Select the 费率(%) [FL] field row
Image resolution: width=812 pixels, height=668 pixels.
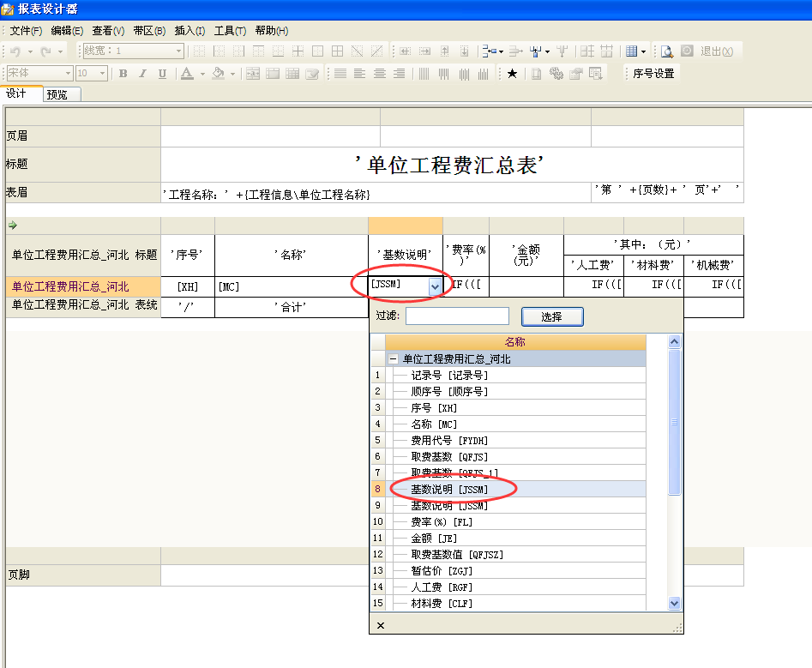pos(516,522)
